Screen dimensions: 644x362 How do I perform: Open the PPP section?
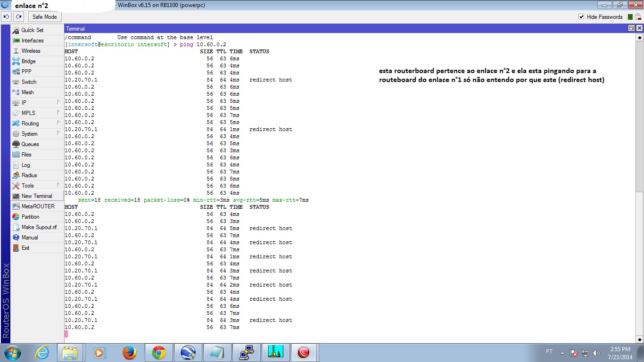[37, 72]
